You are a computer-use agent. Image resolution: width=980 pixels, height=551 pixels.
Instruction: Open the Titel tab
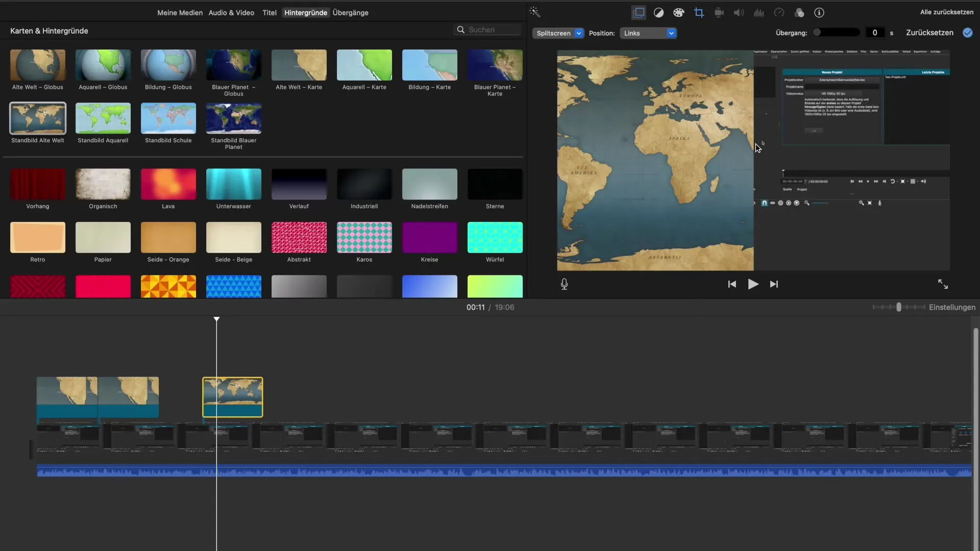point(269,13)
